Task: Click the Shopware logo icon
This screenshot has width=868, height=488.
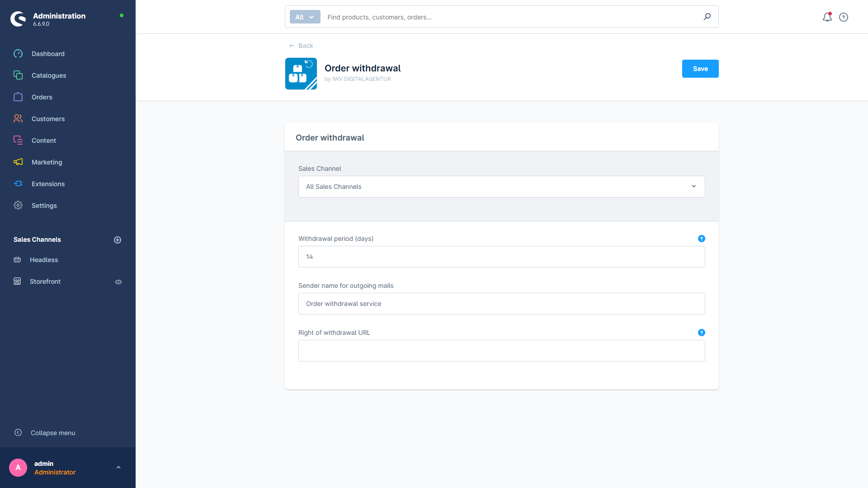Action: (x=18, y=19)
